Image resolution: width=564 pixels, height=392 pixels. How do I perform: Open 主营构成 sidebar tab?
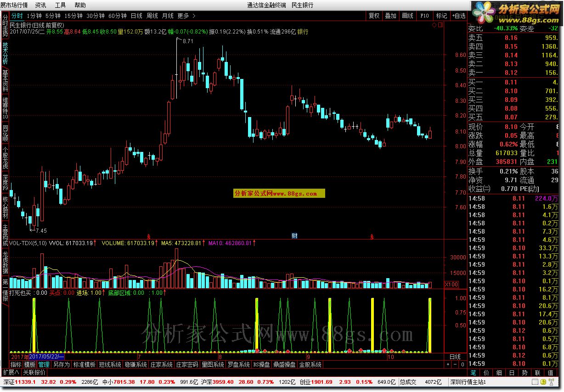pyautogui.click(x=5, y=235)
